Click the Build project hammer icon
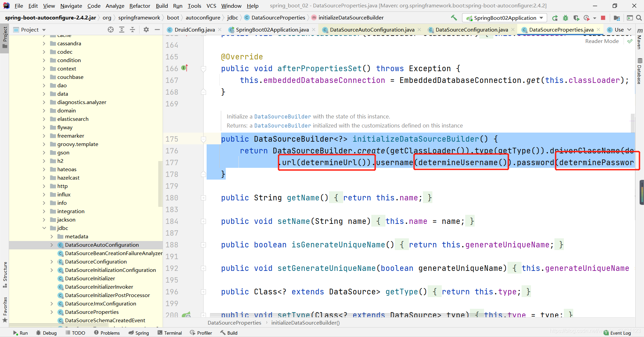Image resolution: width=644 pixels, height=337 pixels. pos(454,18)
